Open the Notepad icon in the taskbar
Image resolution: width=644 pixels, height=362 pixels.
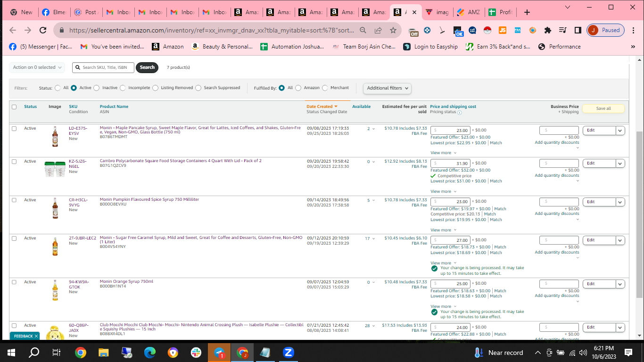tap(265, 352)
